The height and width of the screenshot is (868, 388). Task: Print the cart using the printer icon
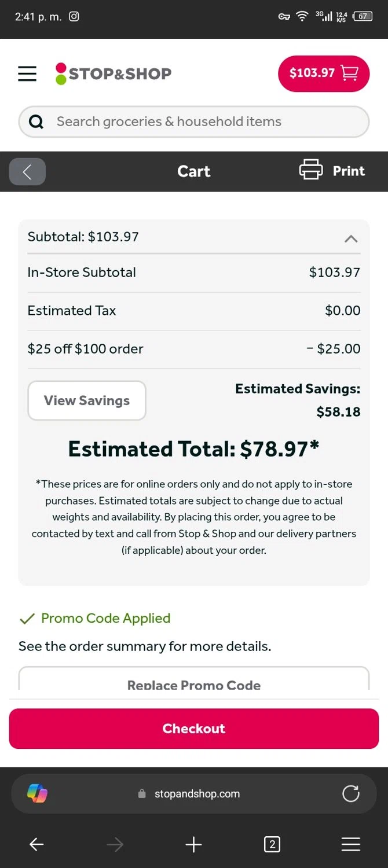[311, 171]
